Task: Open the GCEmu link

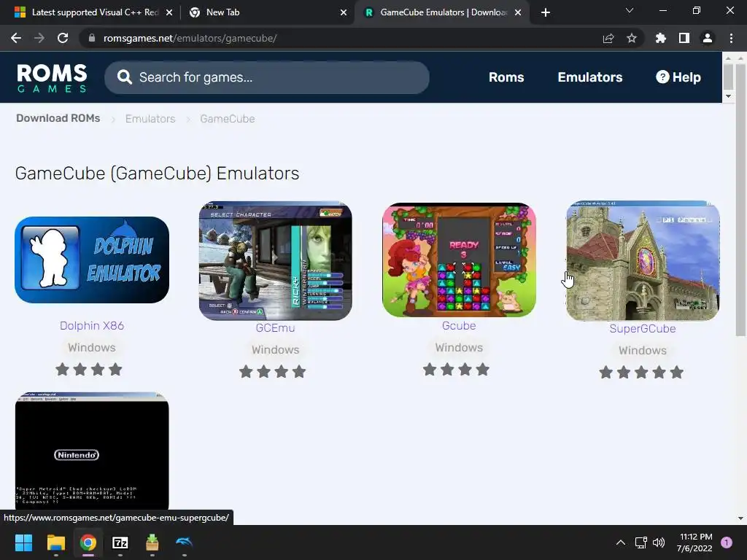Action: [275, 327]
